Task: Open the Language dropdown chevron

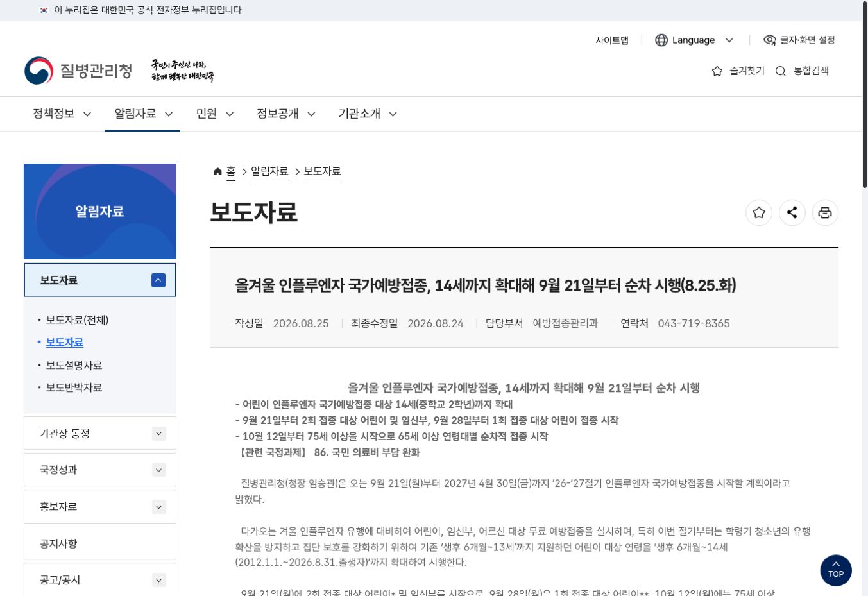Action: pos(729,40)
